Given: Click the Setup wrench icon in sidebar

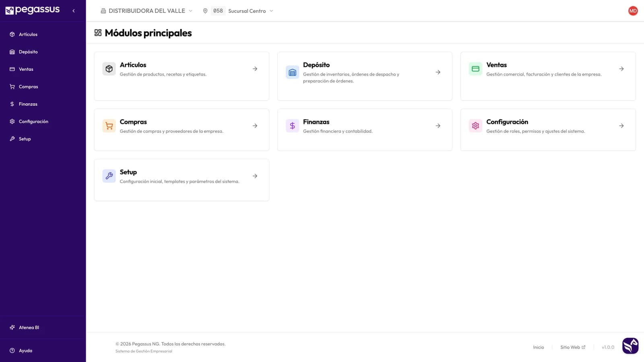Looking at the screenshot, I should [x=12, y=139].
